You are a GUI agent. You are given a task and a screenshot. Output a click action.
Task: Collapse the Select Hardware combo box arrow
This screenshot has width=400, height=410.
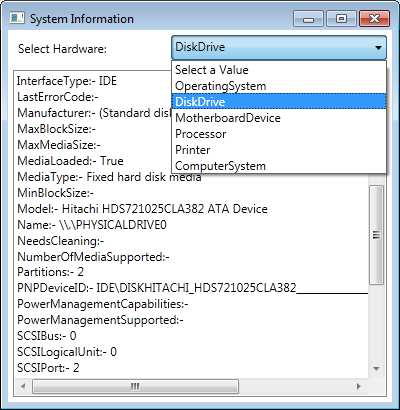(378, 48)
